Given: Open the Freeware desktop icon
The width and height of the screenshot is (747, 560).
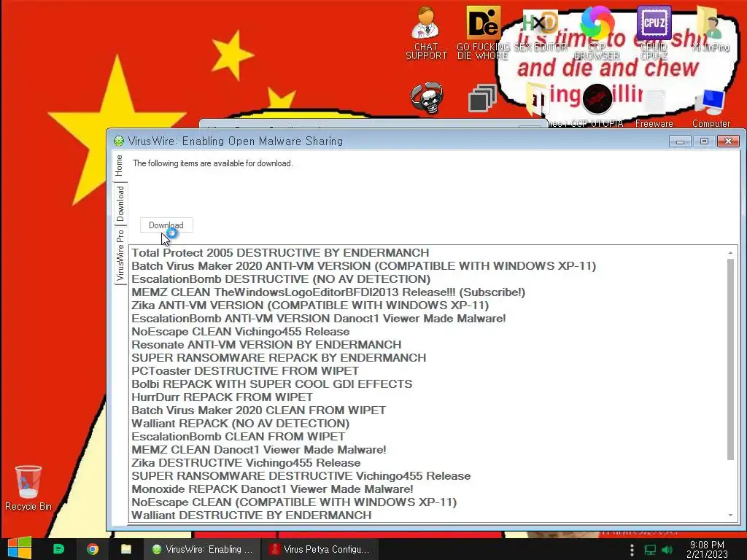Looking at the screenshot, I should [x=654, y=109].
